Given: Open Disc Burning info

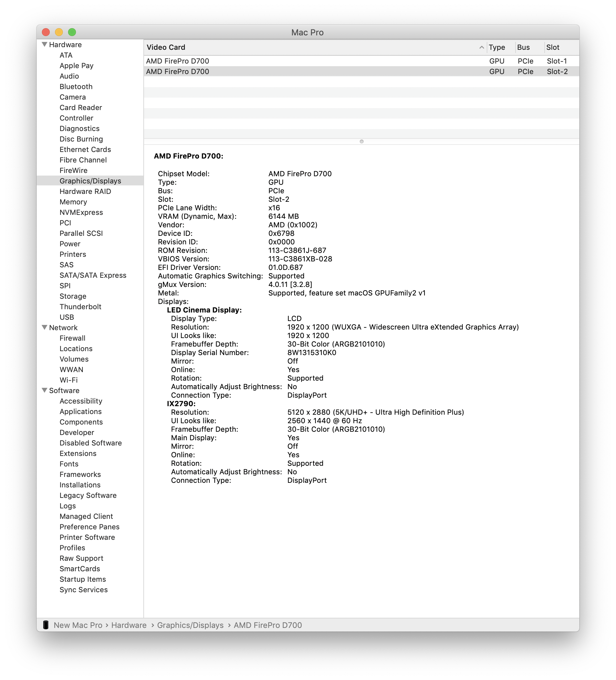Looking at the screenshot, I should click(x=81, y=139).
